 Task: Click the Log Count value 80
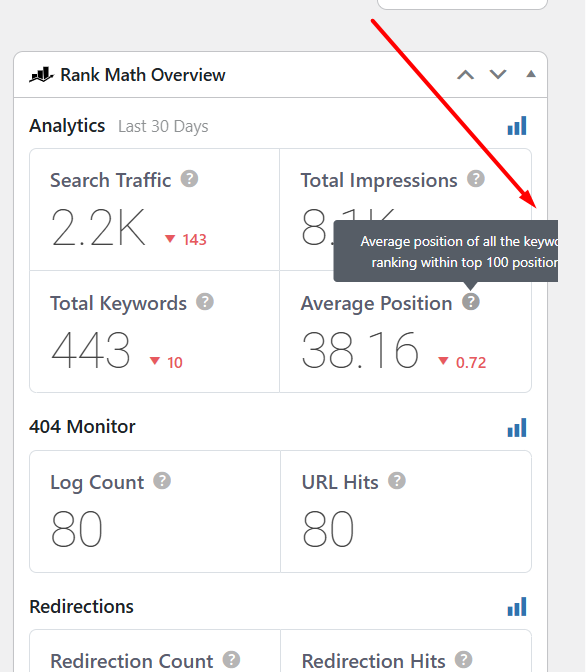click(x=77, y=529)
